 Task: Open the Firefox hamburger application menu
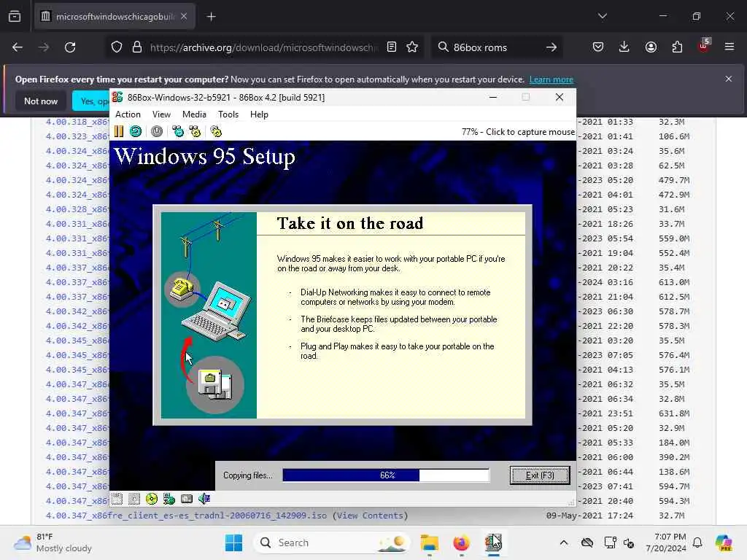point(729,47)
